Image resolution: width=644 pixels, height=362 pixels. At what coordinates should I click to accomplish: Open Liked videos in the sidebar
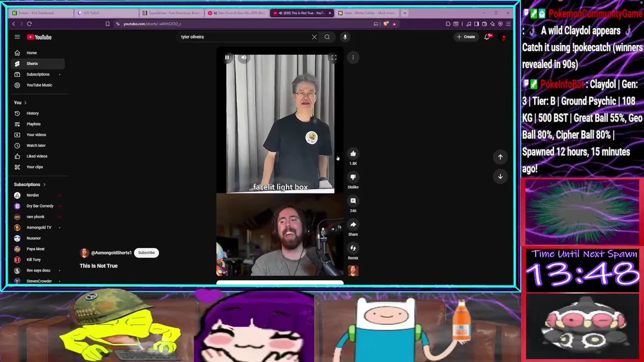pos(38,156)
